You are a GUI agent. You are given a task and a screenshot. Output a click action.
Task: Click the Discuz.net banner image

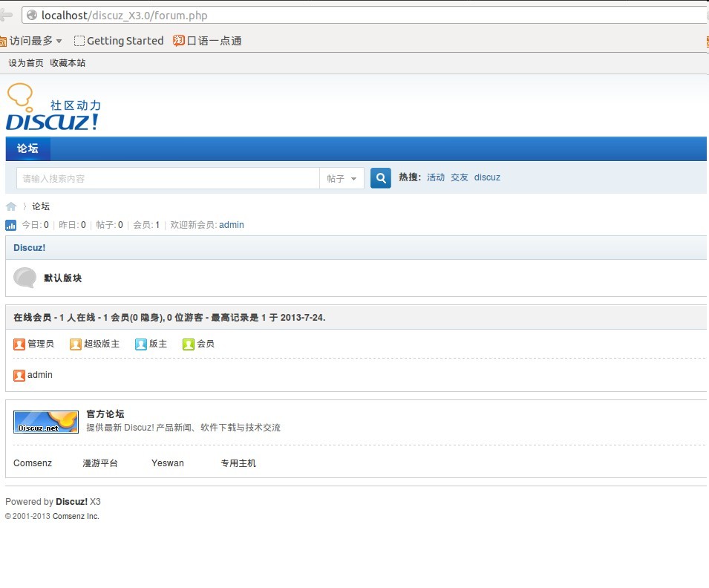click(x=46, y=422)
